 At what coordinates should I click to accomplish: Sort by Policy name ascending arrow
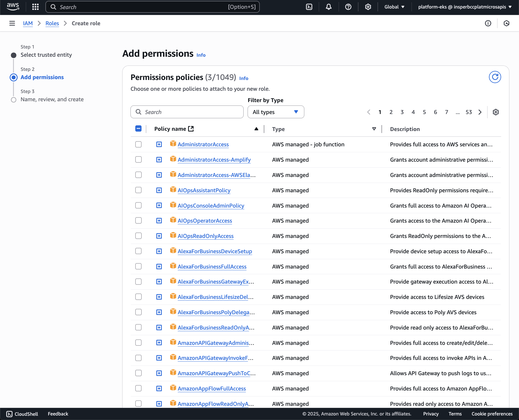point(256,129)
